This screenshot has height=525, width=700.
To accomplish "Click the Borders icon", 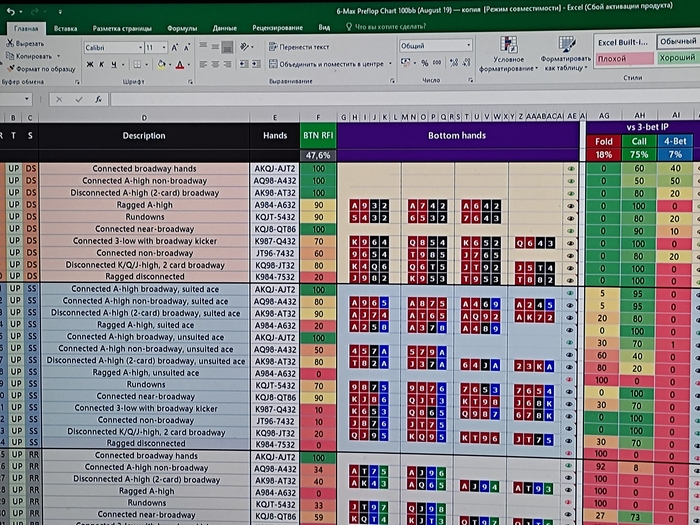I will (x=137, y=65).
